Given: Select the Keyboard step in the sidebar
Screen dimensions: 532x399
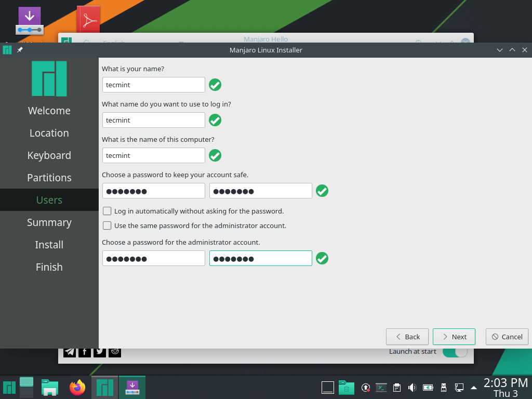Looking at the screenshot, I should tap(49, 155).
